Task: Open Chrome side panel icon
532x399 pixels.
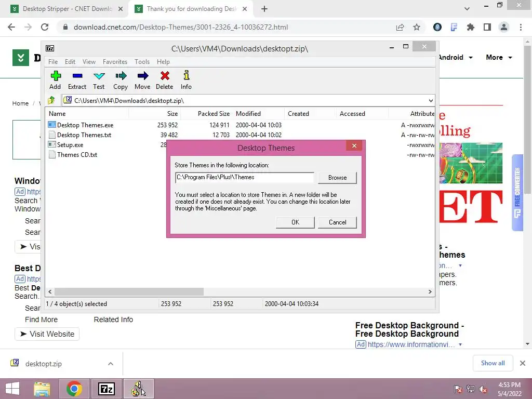Action: click(487, 27)
